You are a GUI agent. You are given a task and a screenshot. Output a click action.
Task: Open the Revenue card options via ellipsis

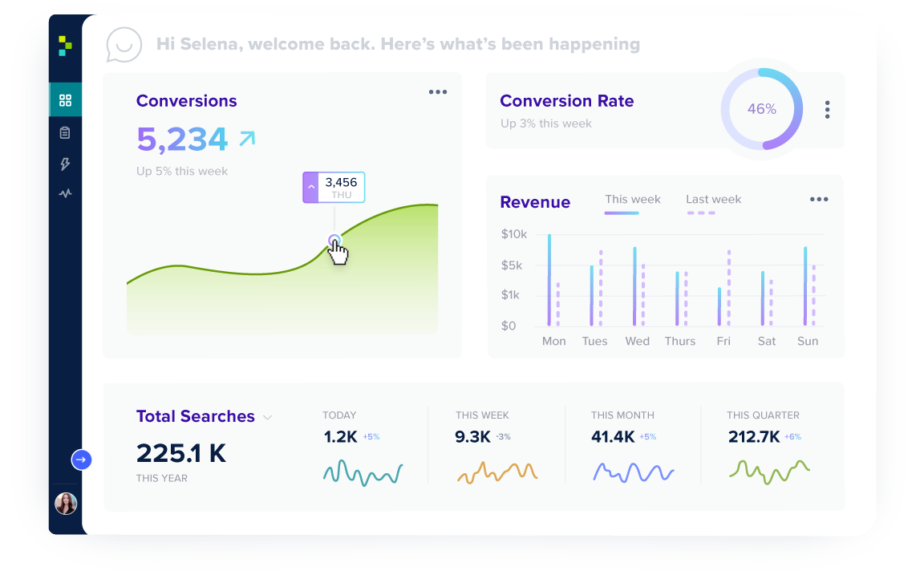tap(818, 199)
